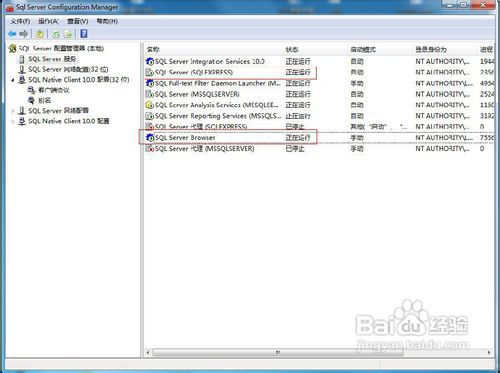Select SQL Server 网络配置(32 位) tree item
Screen dimensions: 500x373
[x=68, y=69]
